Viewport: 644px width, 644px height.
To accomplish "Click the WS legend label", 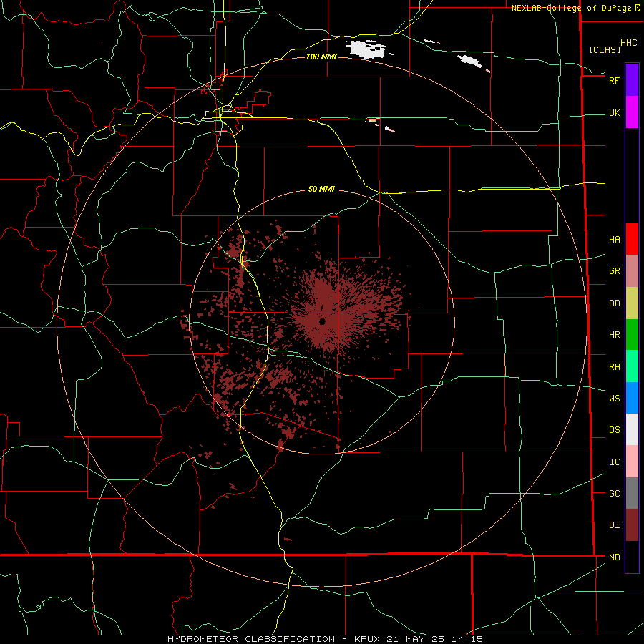I will click(614, 398).
